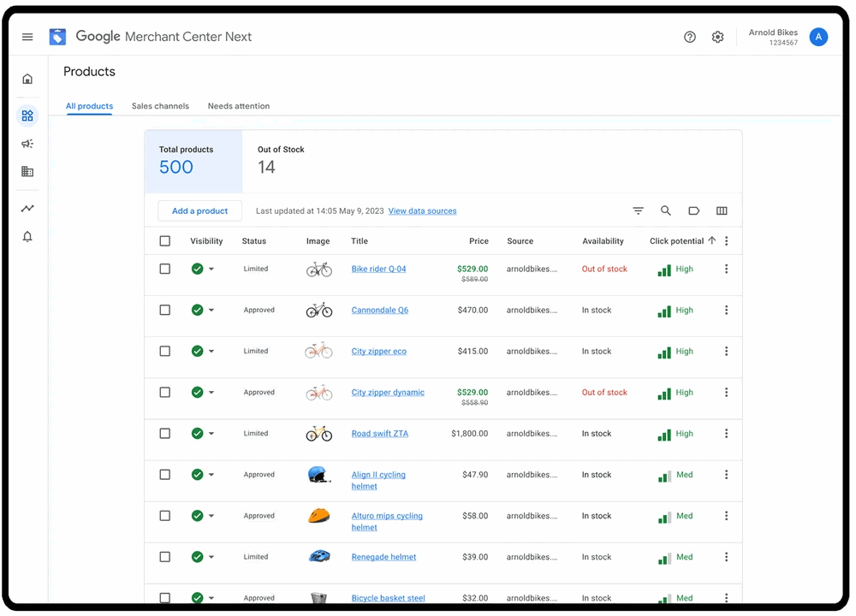Check the Road swift ZTA row

click(165, 433)
